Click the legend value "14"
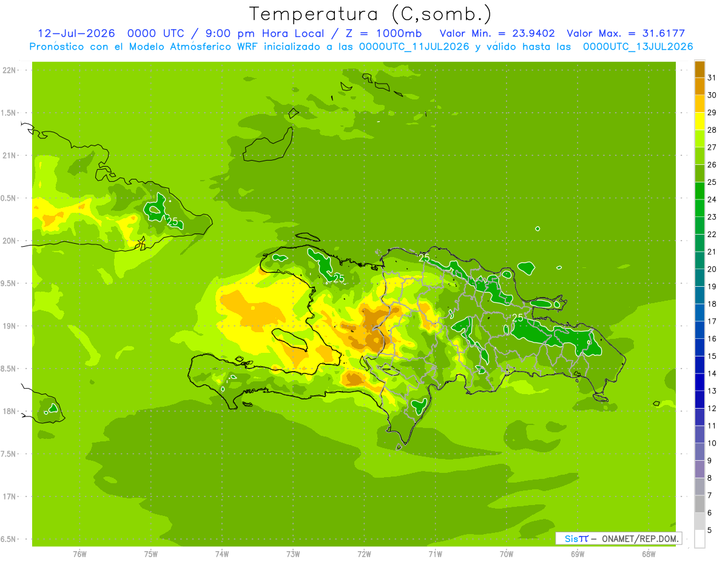This screenshot has height=562, width=728. point(712,373)
